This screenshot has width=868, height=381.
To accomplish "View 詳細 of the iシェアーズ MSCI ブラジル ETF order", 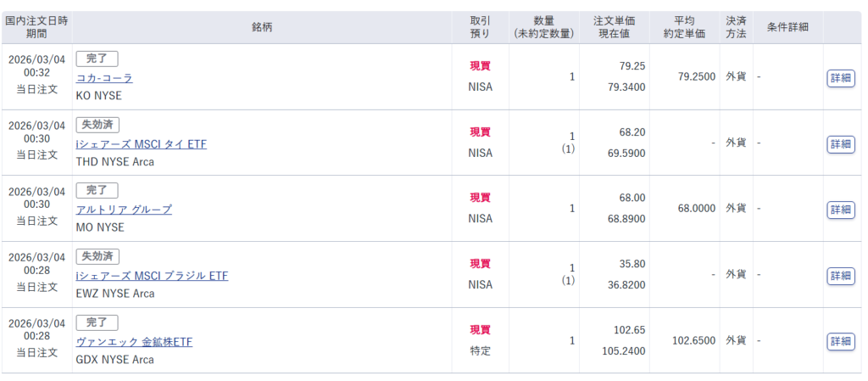I will (840, 276).
